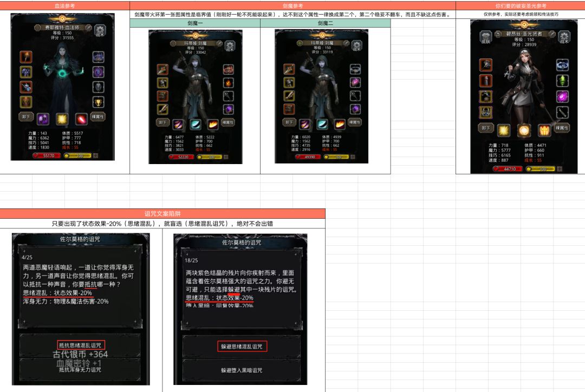Screen dimensions: 585x392
Task: Choose 抵抗浑身无力诅咒 option
Action: pos(80,370)
